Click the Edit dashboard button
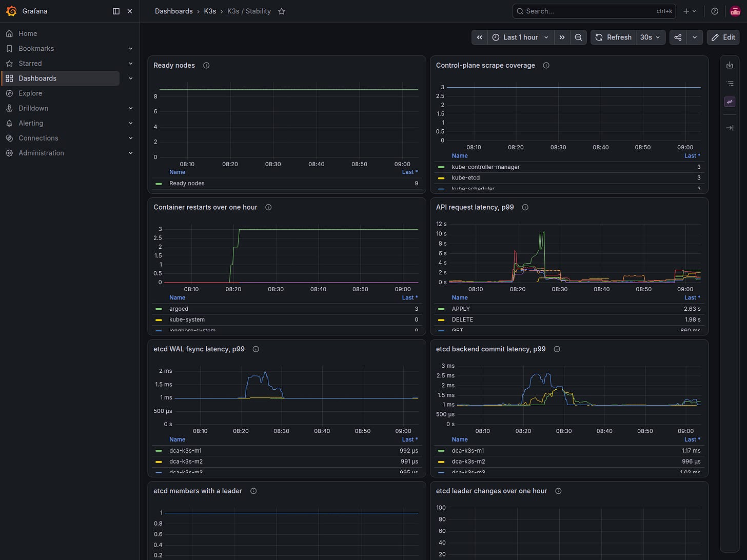The image size is (747, 560). 723,37
